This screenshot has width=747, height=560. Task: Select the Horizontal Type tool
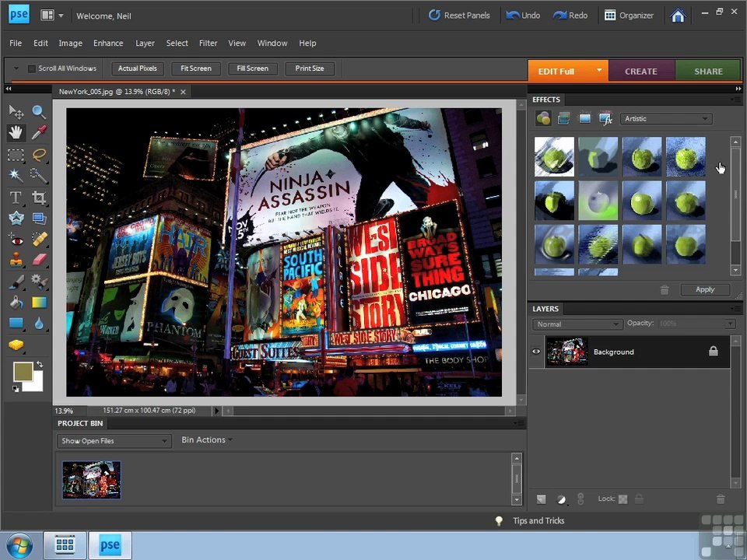pos(16,197)
